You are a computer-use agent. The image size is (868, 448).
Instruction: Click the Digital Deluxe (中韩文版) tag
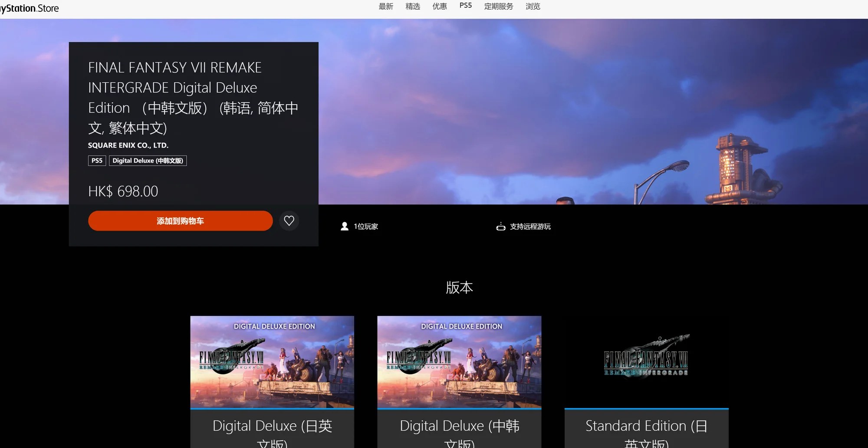pyautogui.click(x=148, y=161)
